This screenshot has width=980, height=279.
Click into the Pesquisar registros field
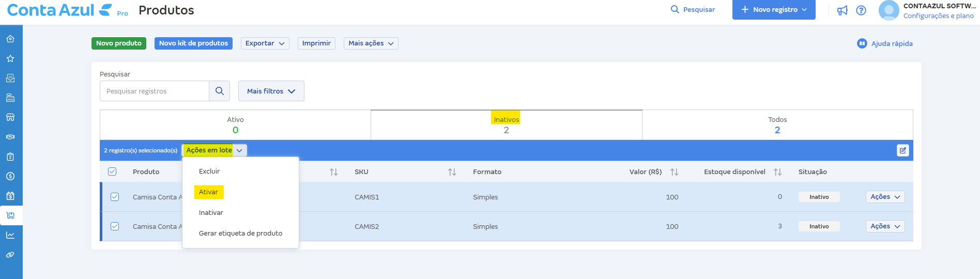click(154, 91)
